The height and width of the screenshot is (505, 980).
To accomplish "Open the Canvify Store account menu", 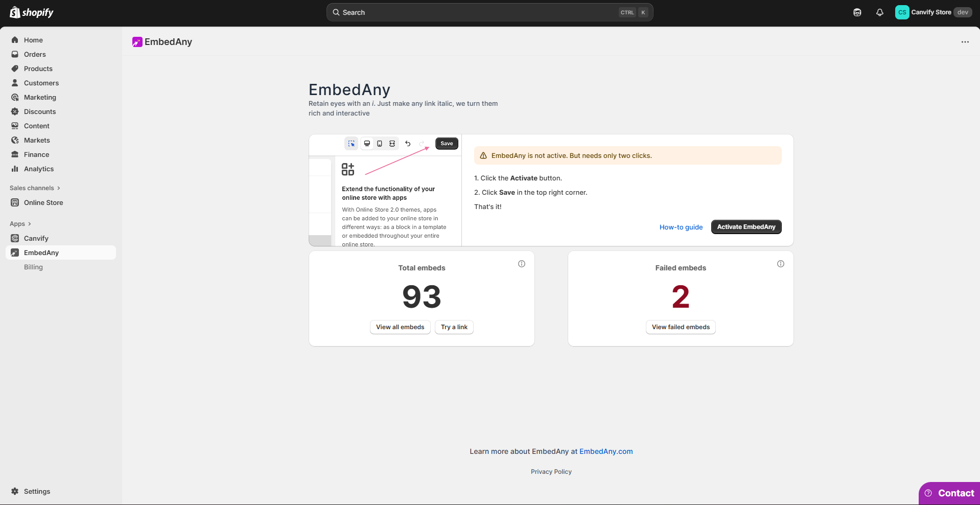I will pyautogui.click(x=932, y=12).
